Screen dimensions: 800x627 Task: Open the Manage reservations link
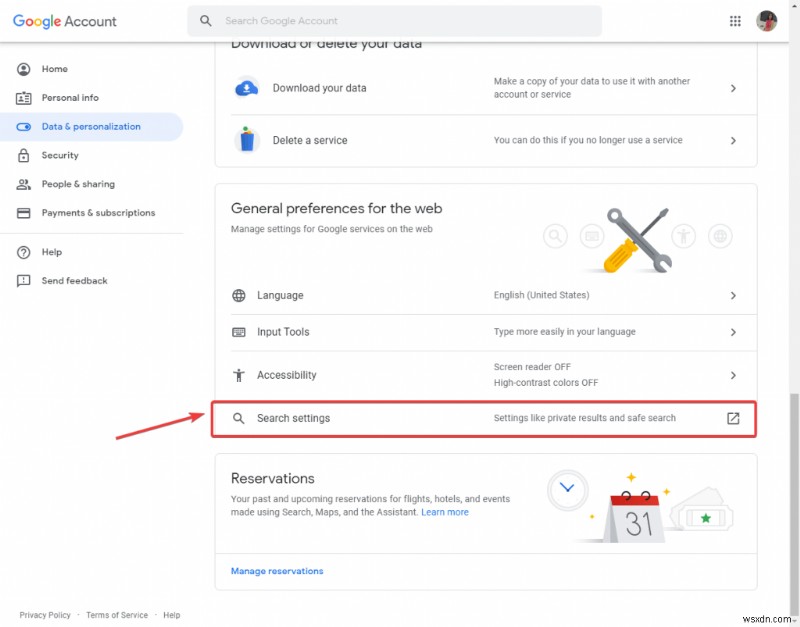[x=277, y=570]
